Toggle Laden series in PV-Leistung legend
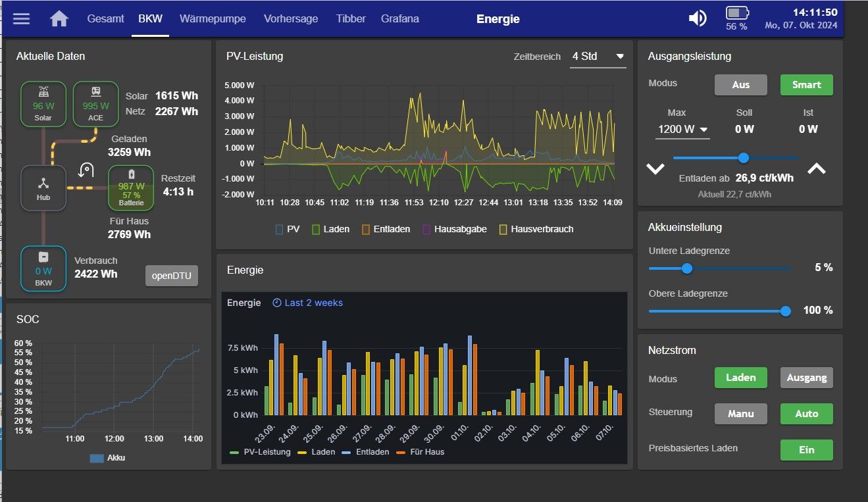868x502 pixels. click(x=331, y=229)
